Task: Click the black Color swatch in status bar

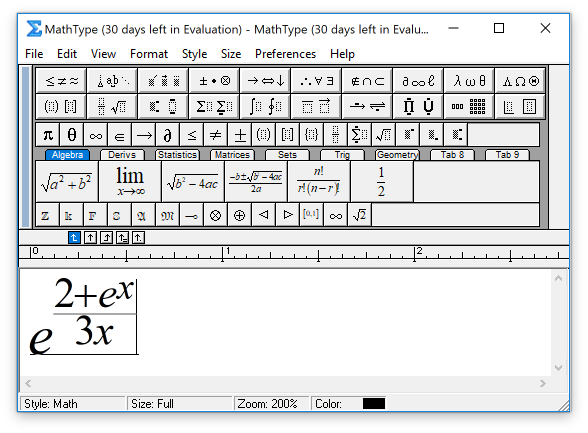Action: (374, 403)
